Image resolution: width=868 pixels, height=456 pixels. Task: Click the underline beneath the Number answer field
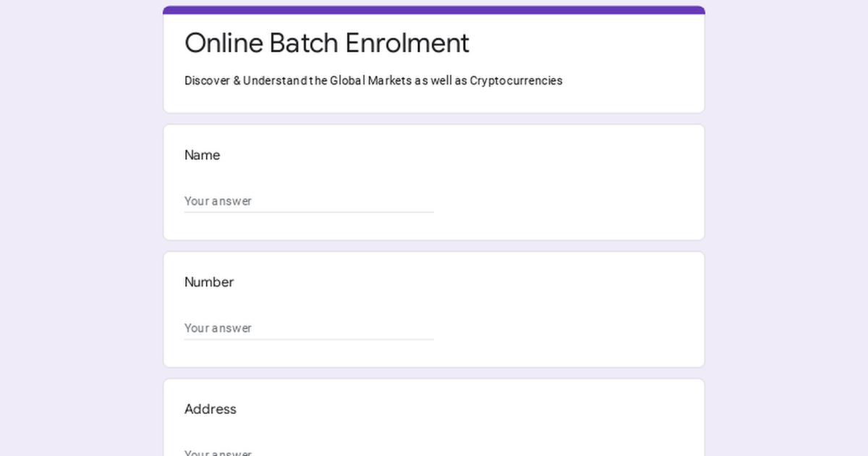pos(309,339)
